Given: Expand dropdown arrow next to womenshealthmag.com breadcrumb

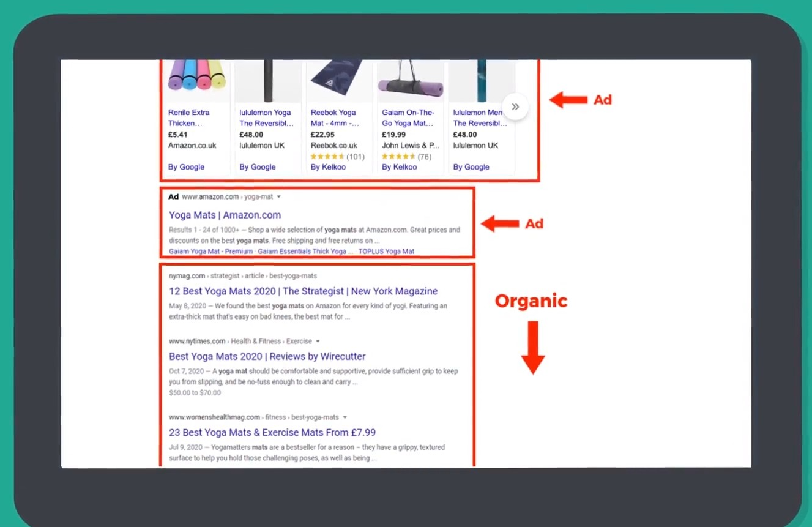Looking at the screenshot, I should coord(345,417).
